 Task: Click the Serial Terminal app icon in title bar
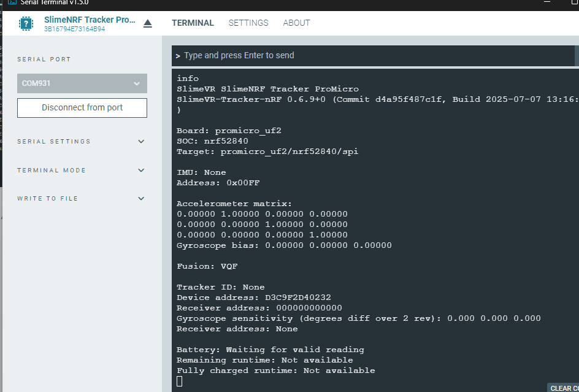pos(12,2)
